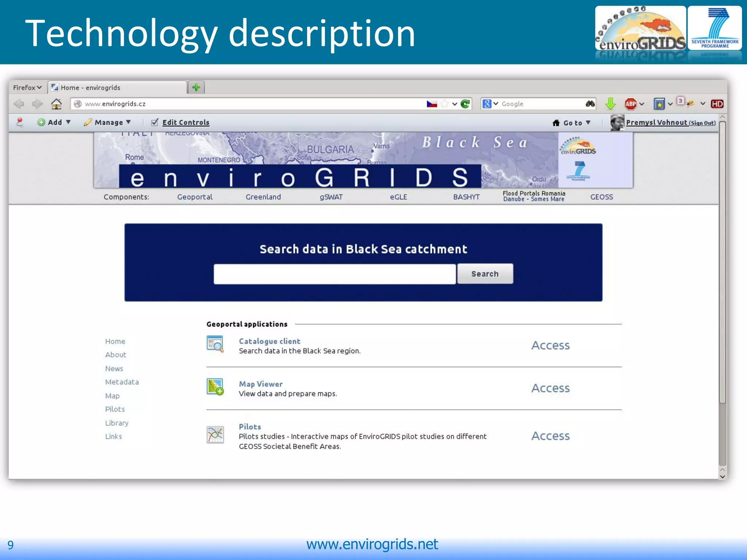Screen dimensions: 747x560
Task: Open the Firefox menu dropdown
Action: coord(27,87)
